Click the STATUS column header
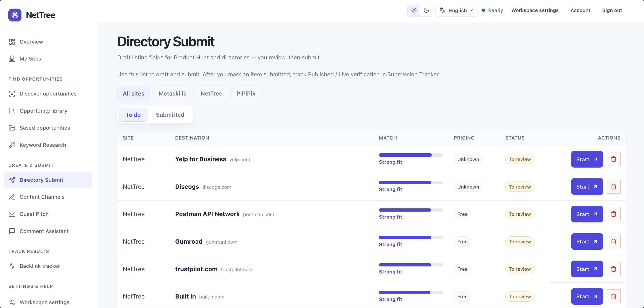 pos(515,138)
